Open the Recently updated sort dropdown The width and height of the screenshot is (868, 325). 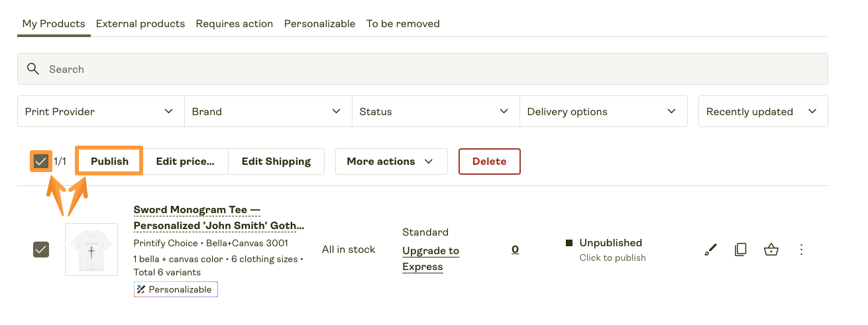(762, 111)
